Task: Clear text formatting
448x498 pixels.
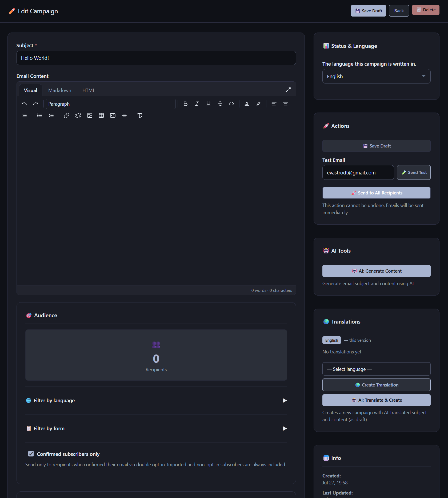Action: click(140, 115)
